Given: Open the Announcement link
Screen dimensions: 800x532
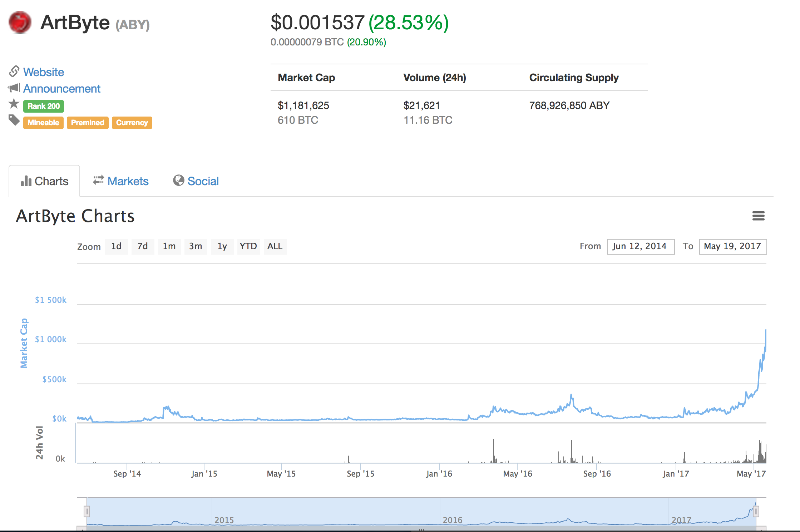Looking at the screenshot, I should tap(62, 88).
